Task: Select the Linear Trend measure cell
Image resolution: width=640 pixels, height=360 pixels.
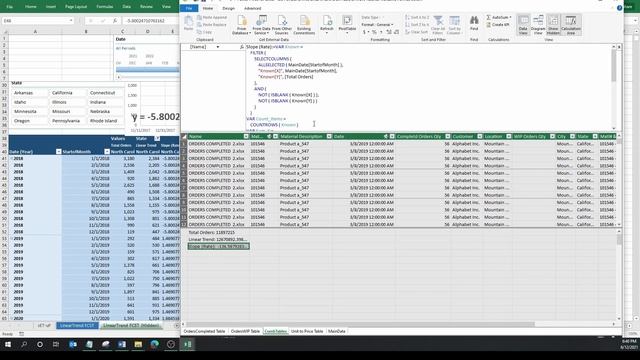Action: [218, 239]
